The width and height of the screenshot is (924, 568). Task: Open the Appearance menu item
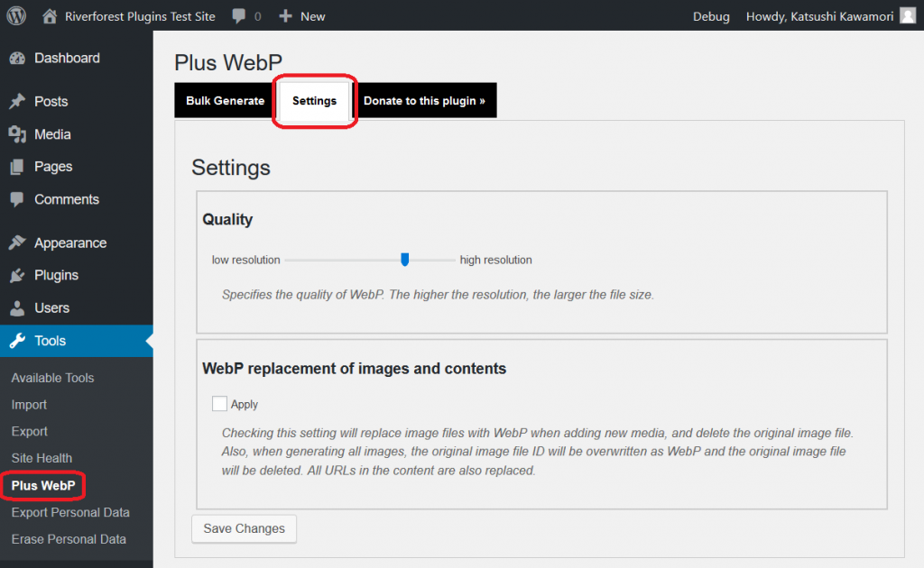[x=70, y=243]
